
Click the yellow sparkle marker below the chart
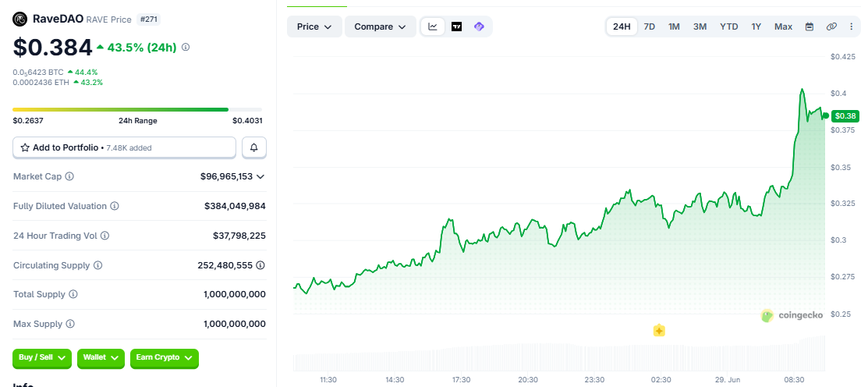659,331
